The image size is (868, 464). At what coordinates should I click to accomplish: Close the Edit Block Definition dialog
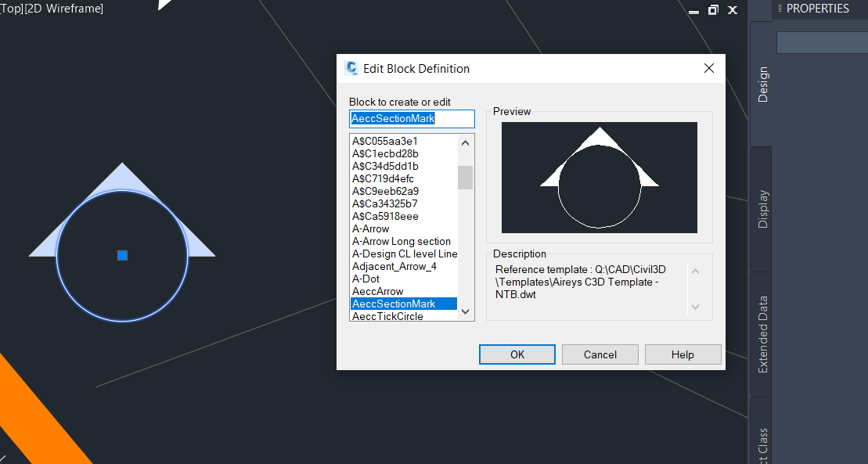[x=708, y=68]
